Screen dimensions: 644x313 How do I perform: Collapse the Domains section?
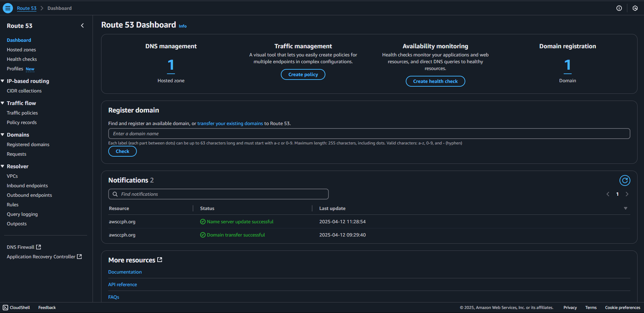(2, 135)
